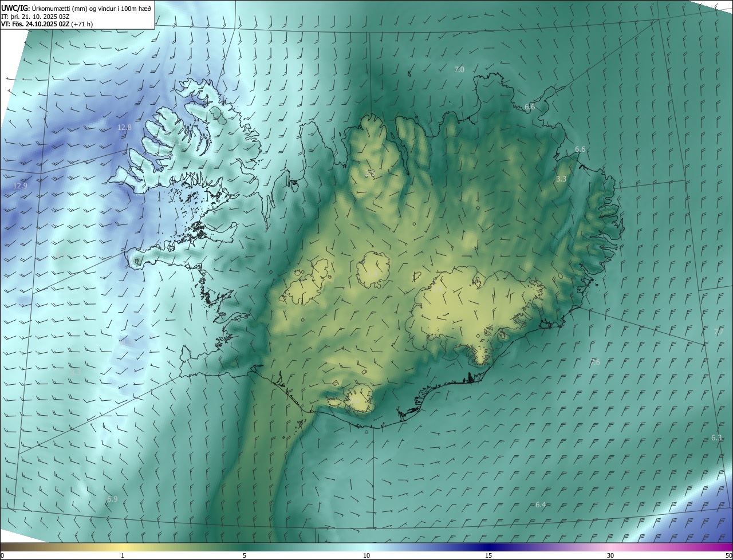The image size is (733, 560).
Task: Click the 50 label on the color scale
Action: point(728,555)
